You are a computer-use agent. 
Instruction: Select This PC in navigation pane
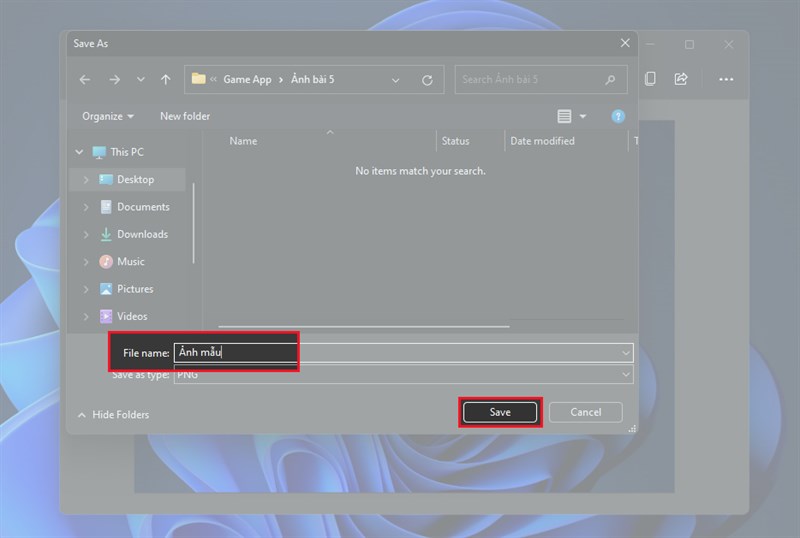(x=127, y=152)
